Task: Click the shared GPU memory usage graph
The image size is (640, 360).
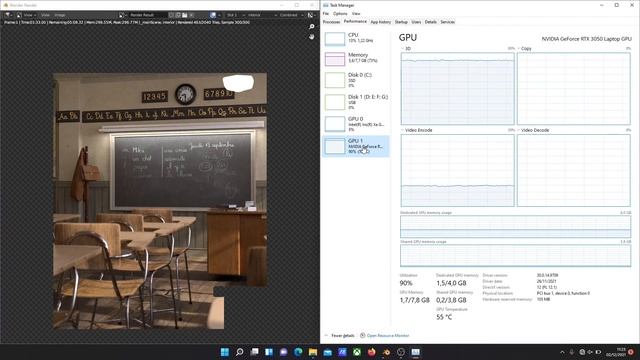Action: [x=516, y=256]
